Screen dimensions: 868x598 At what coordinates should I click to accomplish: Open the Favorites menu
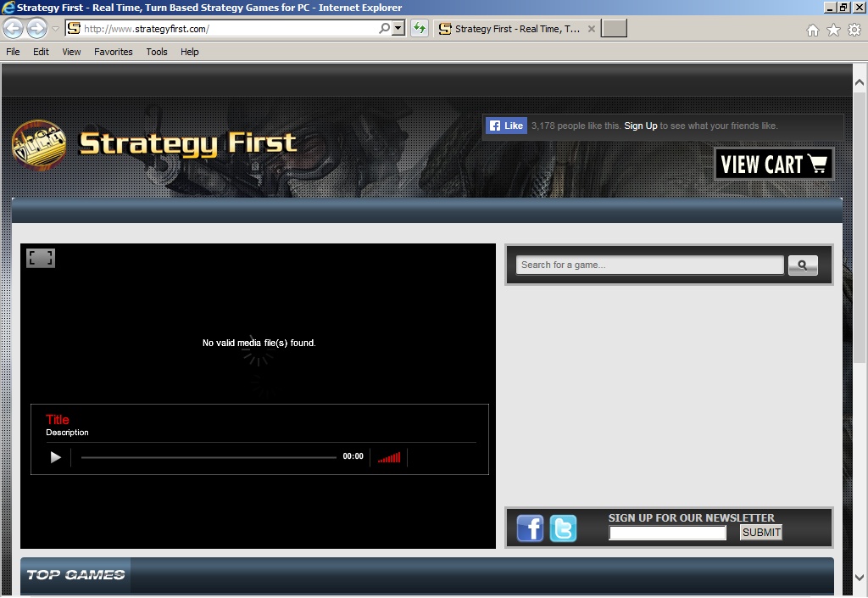(x=114, y=52)
